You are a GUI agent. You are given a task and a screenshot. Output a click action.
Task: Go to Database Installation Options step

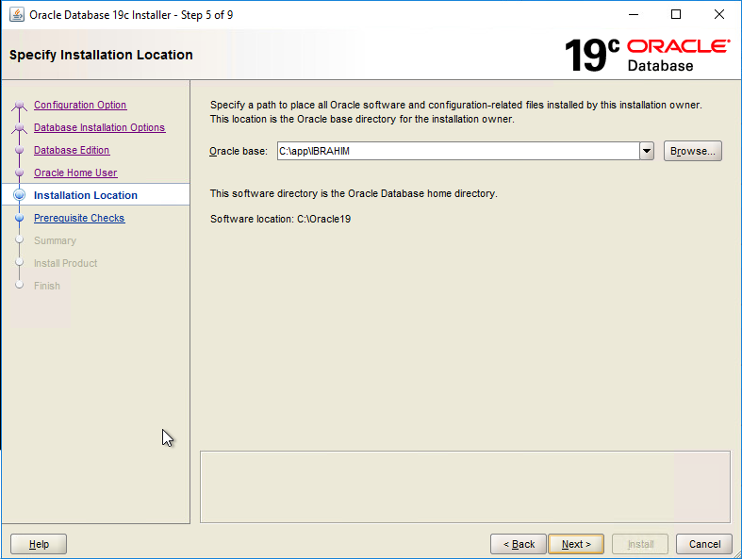pyautogui.click(x=99, y=128)
